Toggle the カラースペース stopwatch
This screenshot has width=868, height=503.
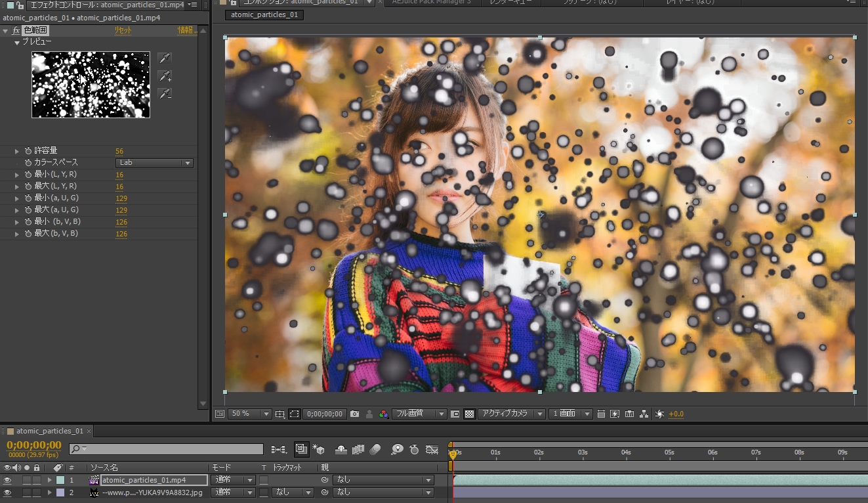[28, 163]
